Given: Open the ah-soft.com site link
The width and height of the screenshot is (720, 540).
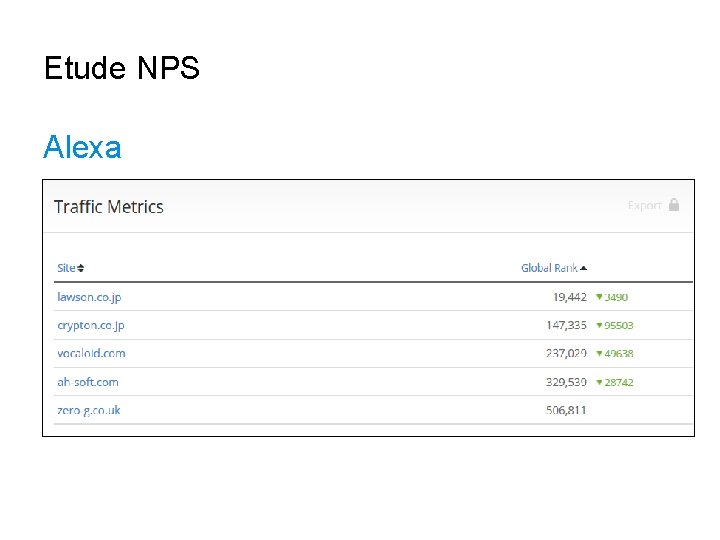Looking at the screenshot, I should tap(88, 382).
